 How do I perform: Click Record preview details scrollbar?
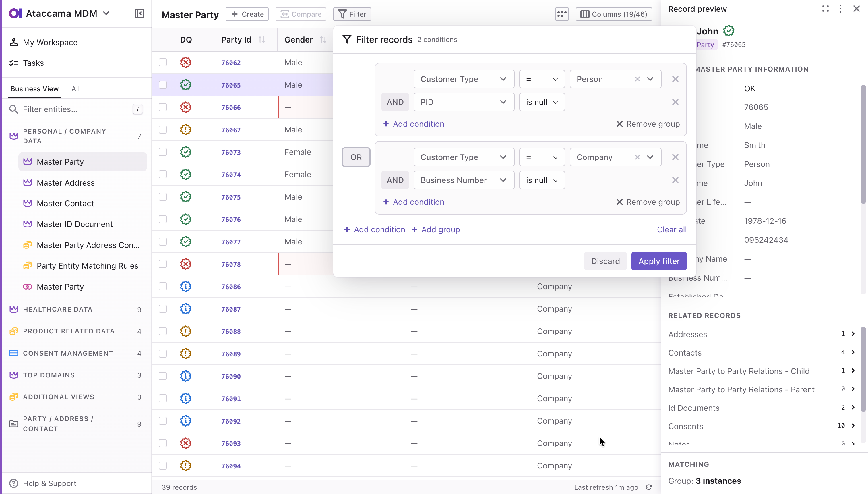click(863, 144)
